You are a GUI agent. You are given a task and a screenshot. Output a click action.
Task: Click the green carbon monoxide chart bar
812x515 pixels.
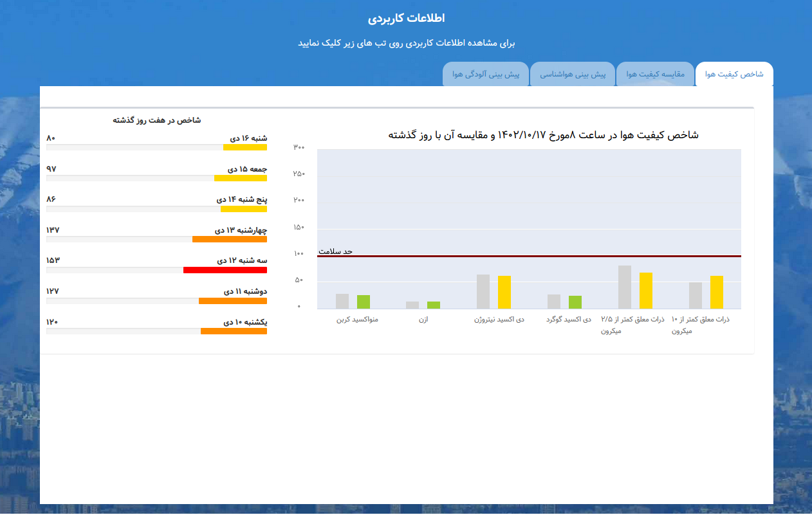(x=364, y=302)
